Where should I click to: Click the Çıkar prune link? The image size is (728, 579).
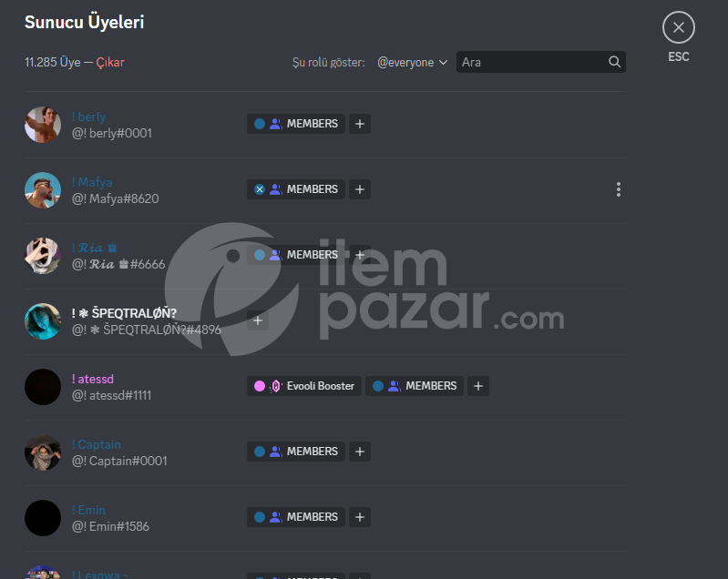[x=110, y=62]
